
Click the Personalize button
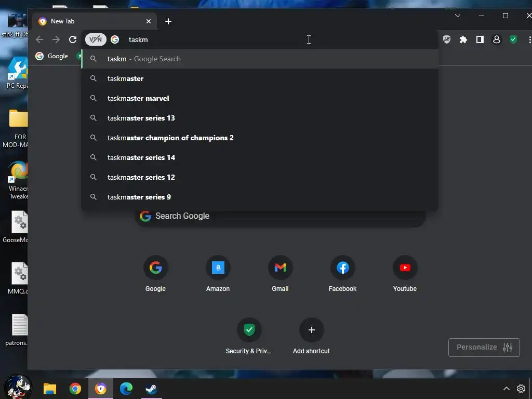coord(484,347)
